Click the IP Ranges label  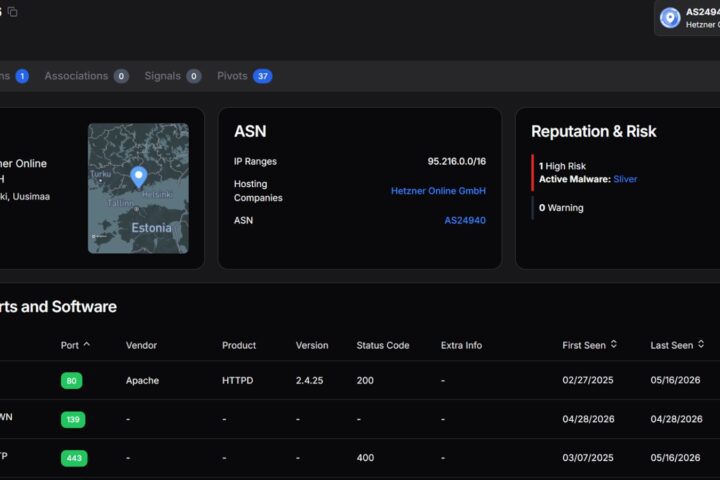tap(255, 161)
